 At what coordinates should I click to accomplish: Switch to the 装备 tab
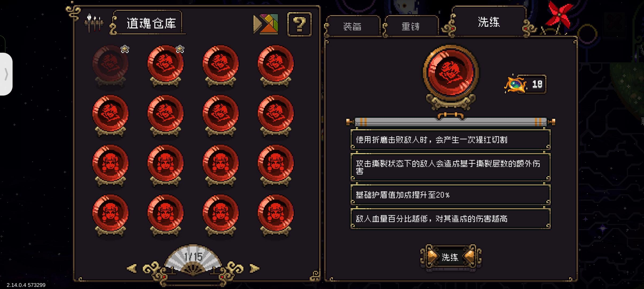pos(352,26)
